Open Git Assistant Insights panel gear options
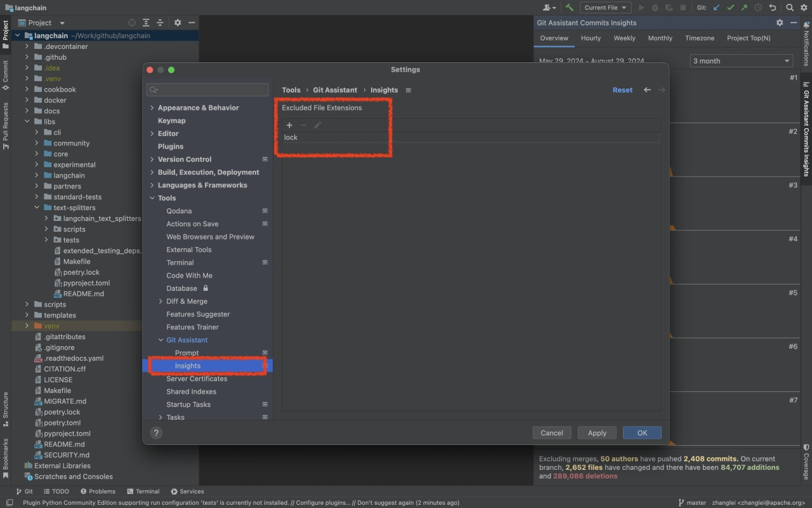The width and height of the screenshot is (812, 508). tap(780, 23)
